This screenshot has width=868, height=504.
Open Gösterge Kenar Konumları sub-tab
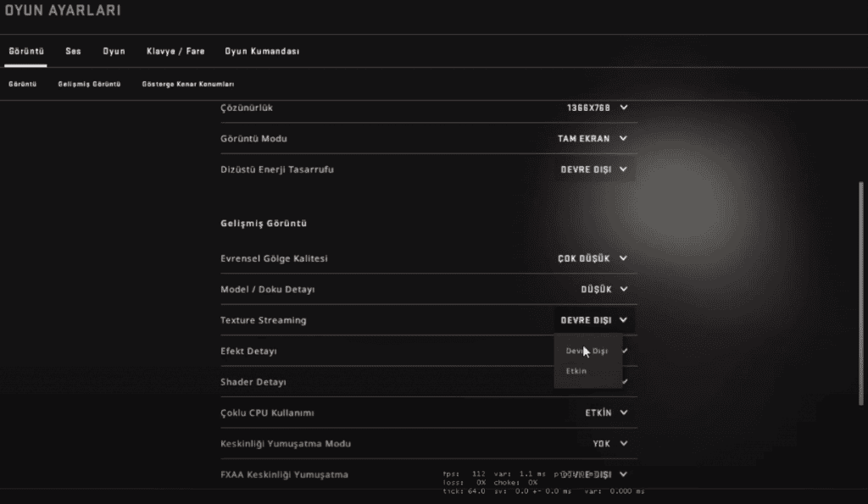pos(187,85)
